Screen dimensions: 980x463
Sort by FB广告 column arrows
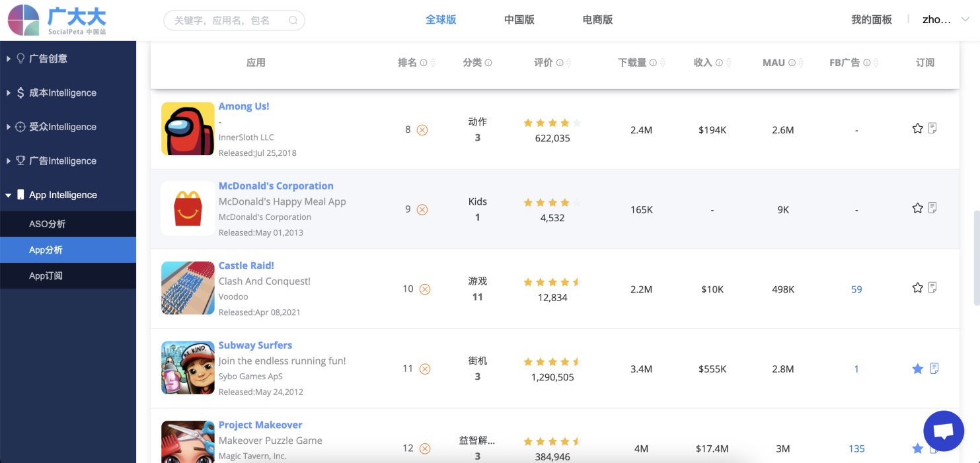point(876,63)
